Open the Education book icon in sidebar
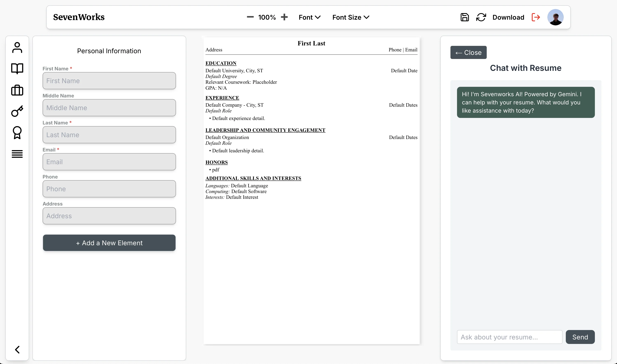 17,69
